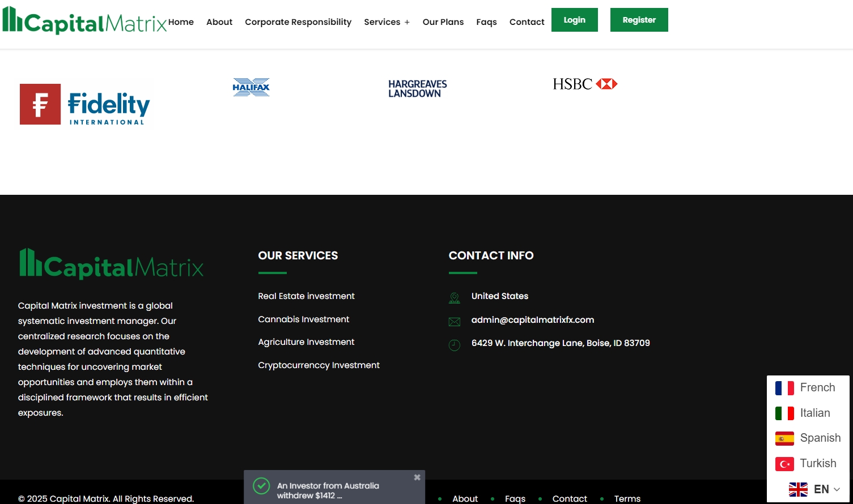The image size is (853, 504).
Task: Click the Hargreaves Lansdown partner logo
Action: click(x=418, y=89)
